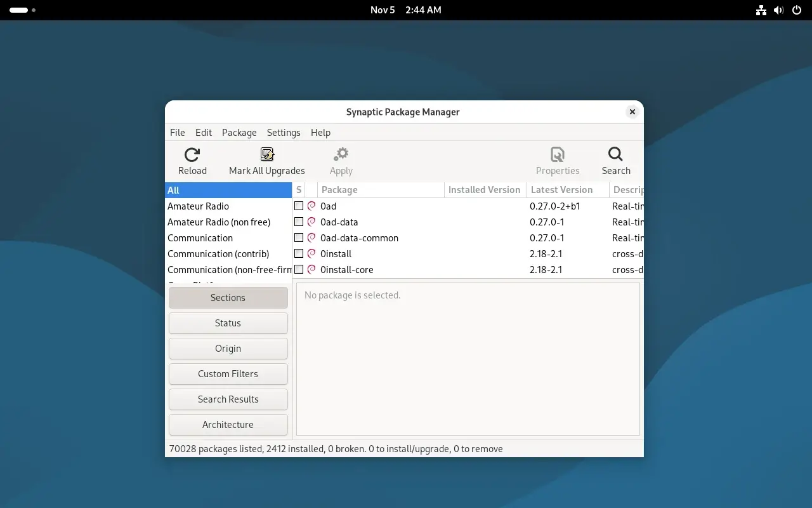Switch to the Status filter view

click(228, 323)
